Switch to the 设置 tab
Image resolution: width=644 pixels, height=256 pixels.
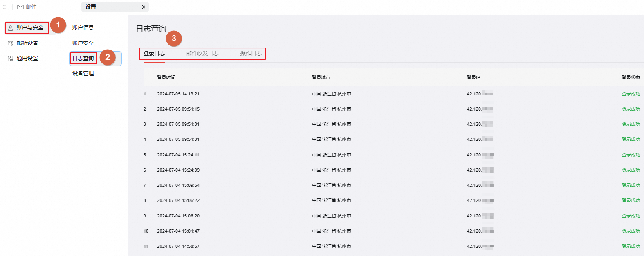coord(91,7)
